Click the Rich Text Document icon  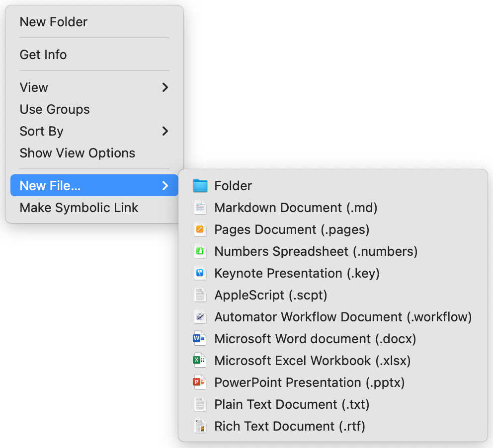200,426
